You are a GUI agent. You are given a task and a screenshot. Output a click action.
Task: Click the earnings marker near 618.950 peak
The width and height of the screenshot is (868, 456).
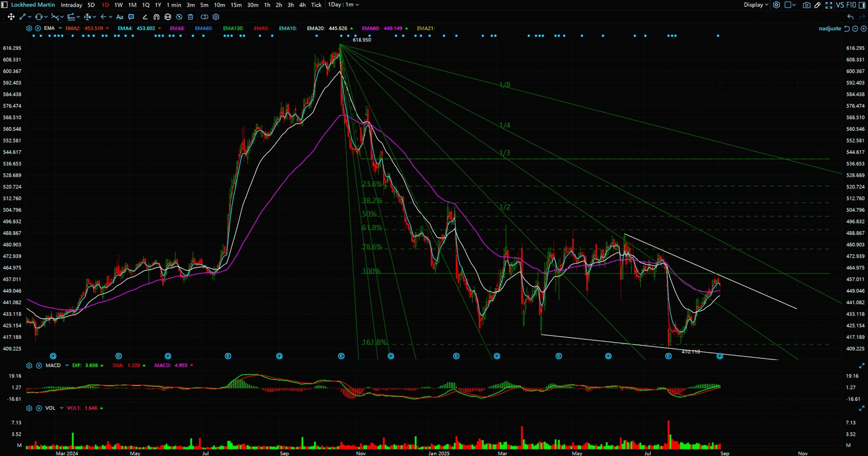(x=341, y=356)
